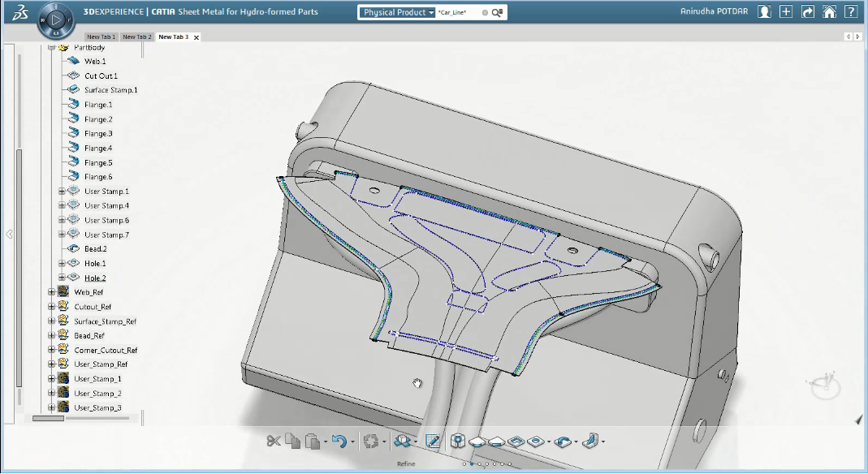This screenshot has width=868, height=474.
Task: Select Flange.6 in the tree
Action: [x=98, y=177]
